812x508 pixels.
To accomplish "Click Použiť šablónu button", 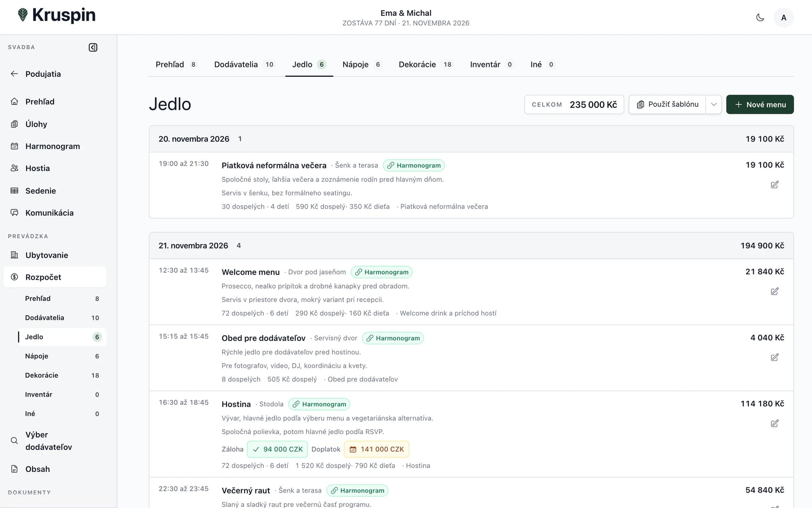I will coord(667,104).
